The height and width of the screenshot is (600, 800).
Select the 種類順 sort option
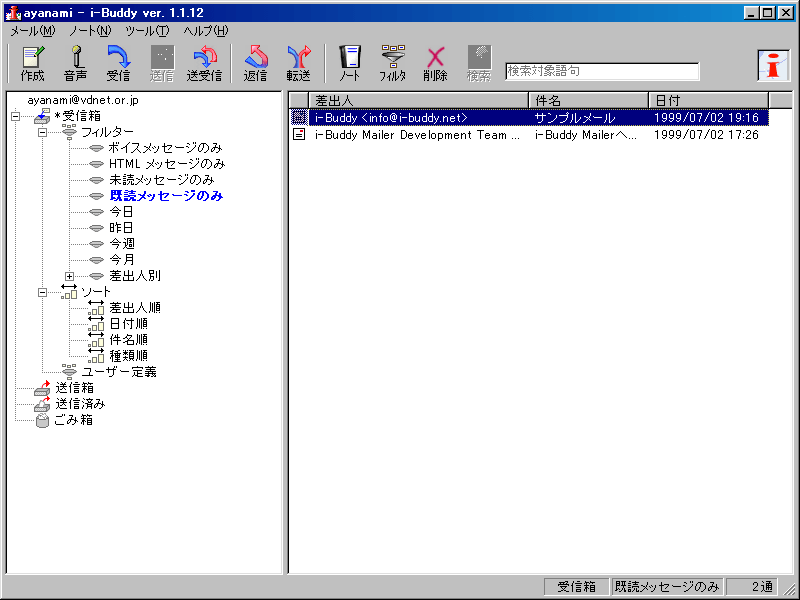coord(129,356)
